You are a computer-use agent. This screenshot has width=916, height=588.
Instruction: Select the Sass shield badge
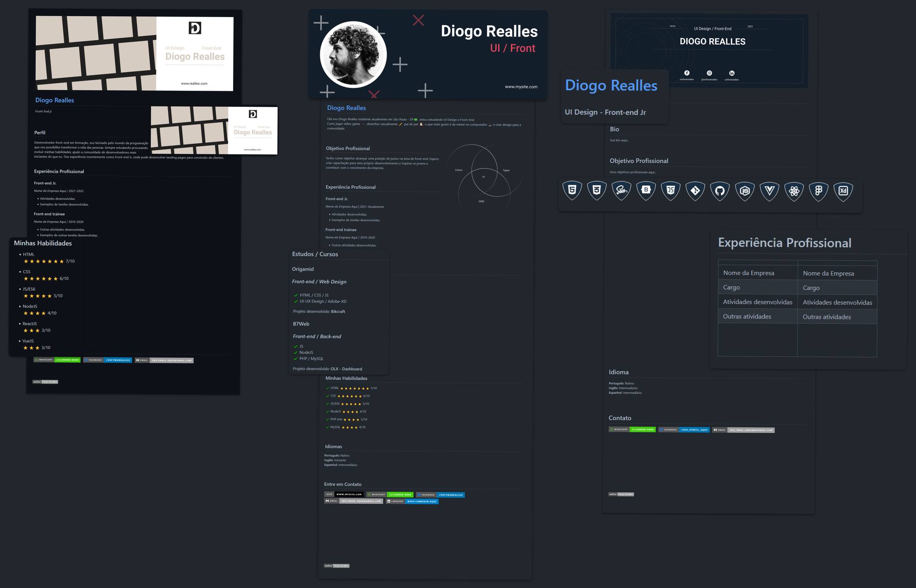tap(621, 190)
